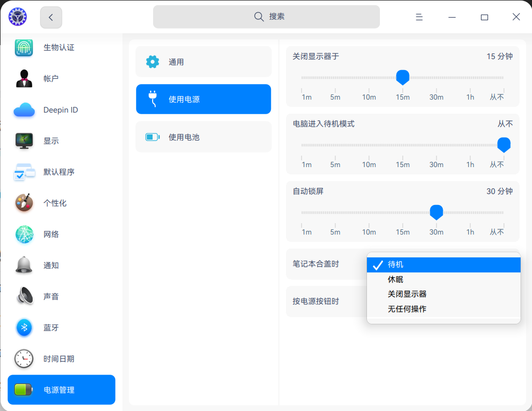Screen dimensions: 532x411
Task: Click the 电脑进入待机模式 slider handle
Action: pos(504,145)
